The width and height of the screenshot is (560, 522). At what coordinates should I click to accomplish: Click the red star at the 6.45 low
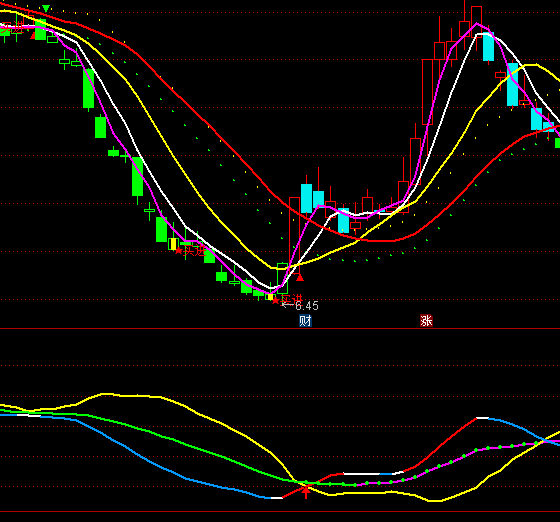[275, 301]
